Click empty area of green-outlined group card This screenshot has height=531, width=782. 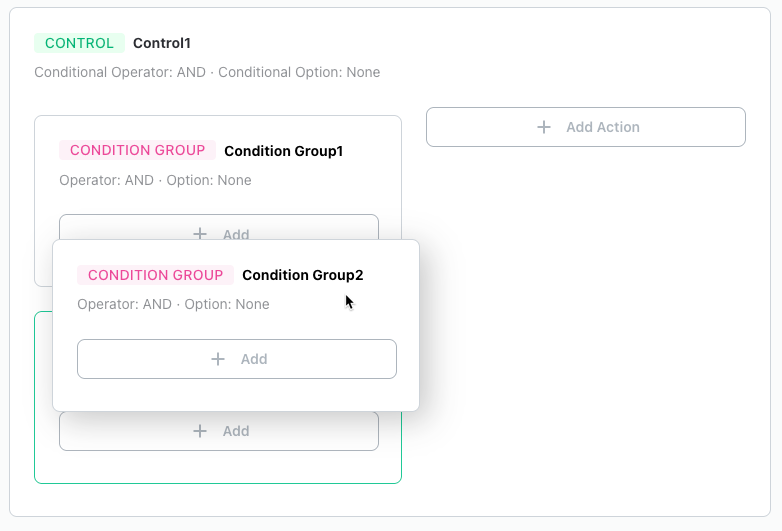pyautogui.click(x=218, y=467)
